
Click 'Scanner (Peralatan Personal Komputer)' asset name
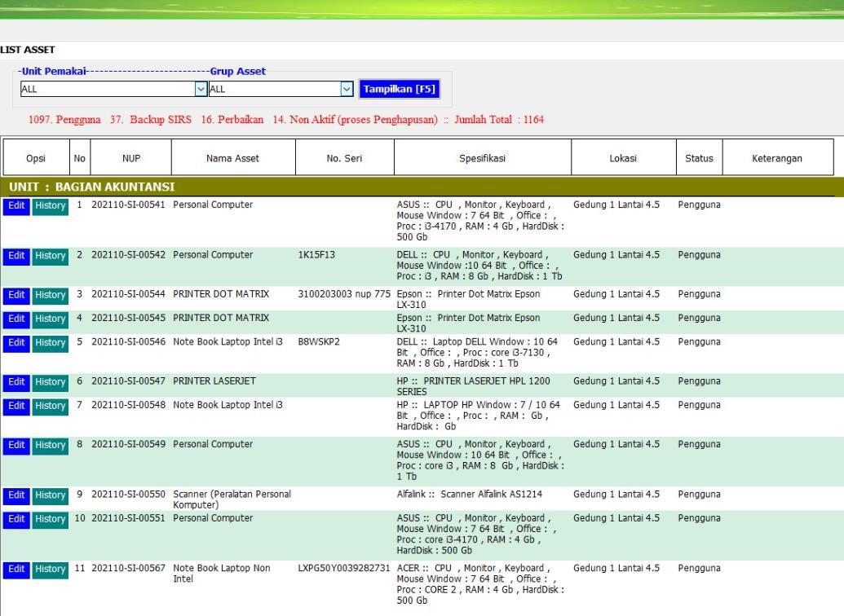pos(232,499)
